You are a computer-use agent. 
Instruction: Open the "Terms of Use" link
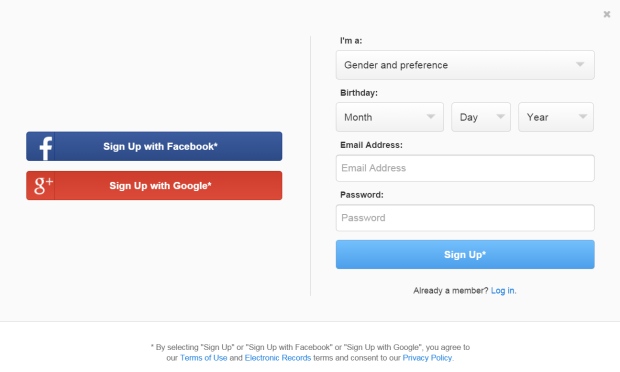point(204,358)
